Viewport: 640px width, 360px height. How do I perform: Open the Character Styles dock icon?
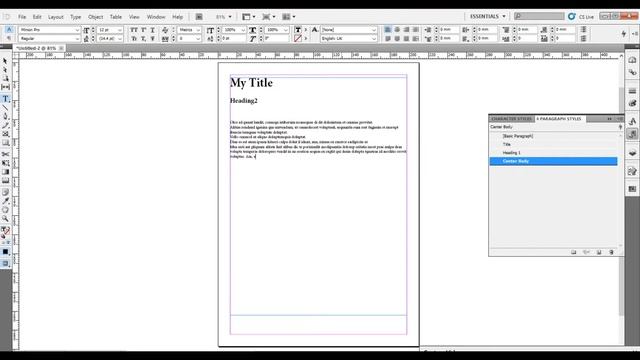pos(632,121)
